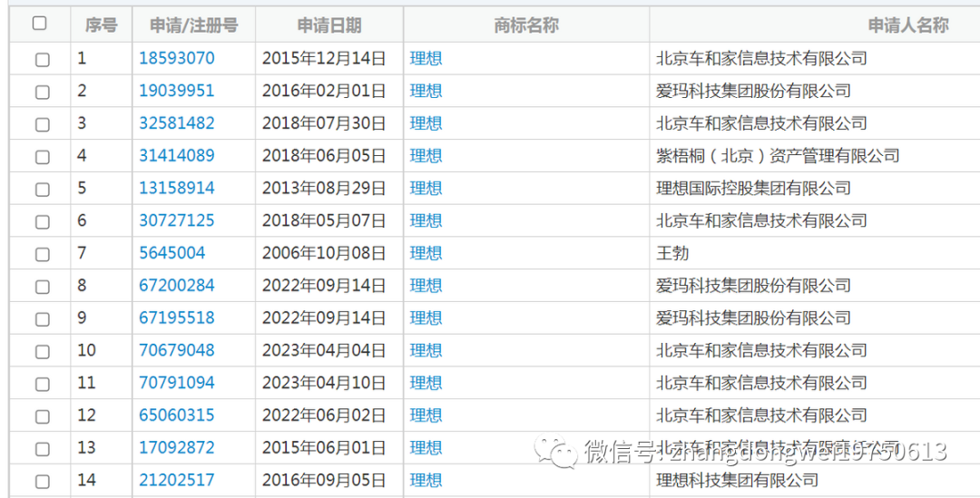Screen dimensions: 980x498
Task: Select date cell 2016年09月05日
Action: 324,481
